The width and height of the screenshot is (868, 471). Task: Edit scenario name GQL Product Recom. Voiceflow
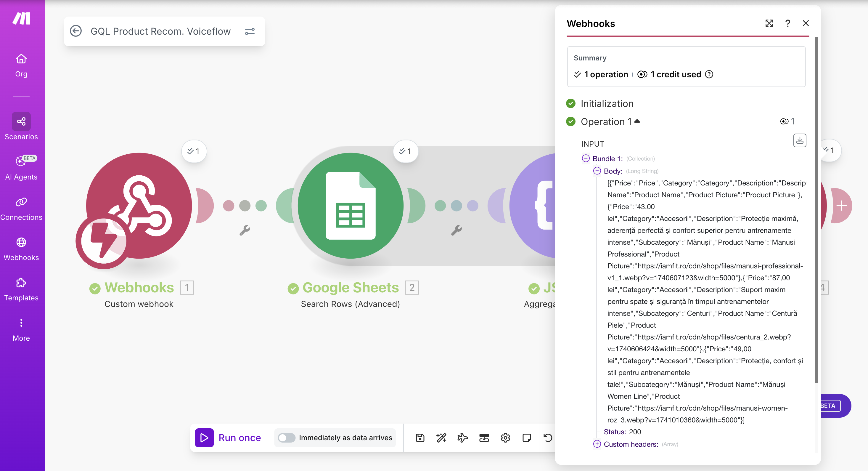(161, 31)
